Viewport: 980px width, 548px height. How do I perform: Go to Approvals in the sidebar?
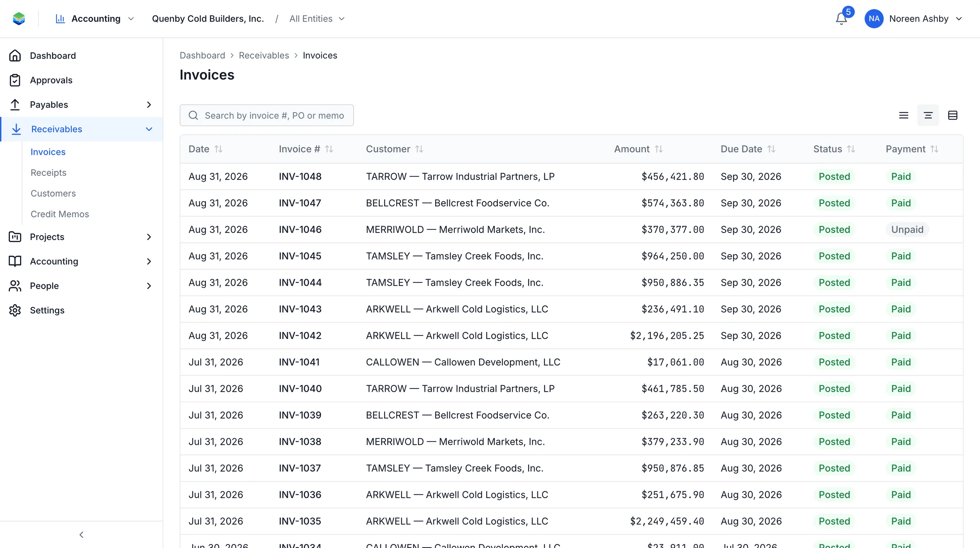coord(51,80)
